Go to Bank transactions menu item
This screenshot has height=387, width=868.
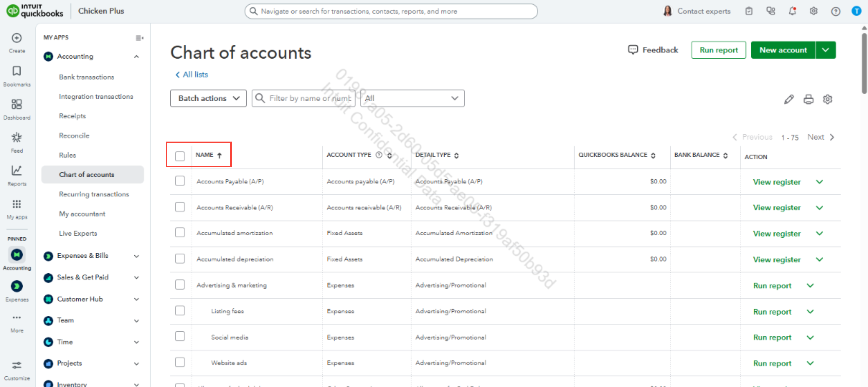86,77
